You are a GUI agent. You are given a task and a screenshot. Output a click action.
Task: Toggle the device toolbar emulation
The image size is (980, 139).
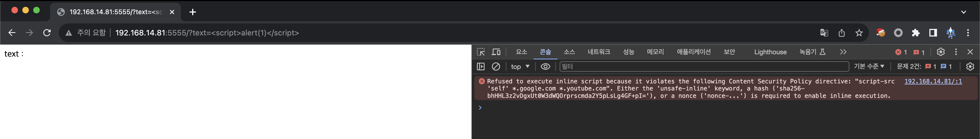pyautogui.click(x=496, y=52)
